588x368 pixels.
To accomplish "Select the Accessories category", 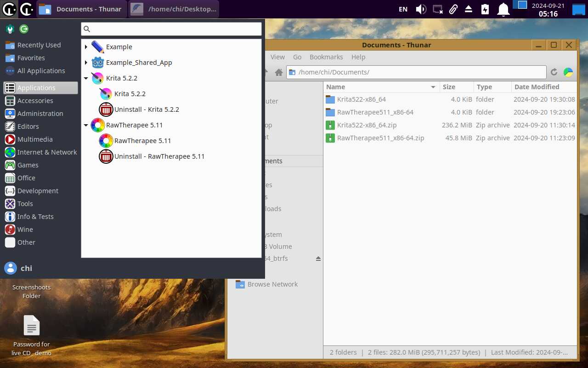I will (40, 101).
